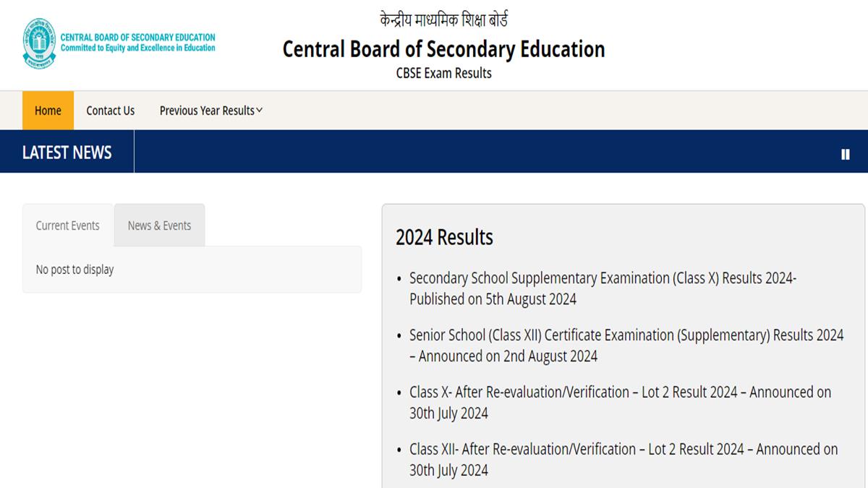The width and height of the screenshot is (868, 488).
Task: View Class X Re-evaluation Lot 2 Result
Action: tap(618, 392)
